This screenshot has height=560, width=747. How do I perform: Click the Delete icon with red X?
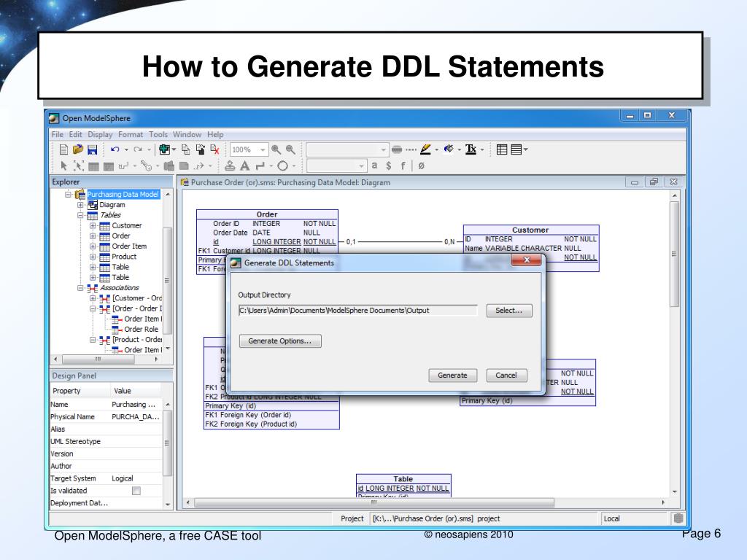click(x=215, y=149)
